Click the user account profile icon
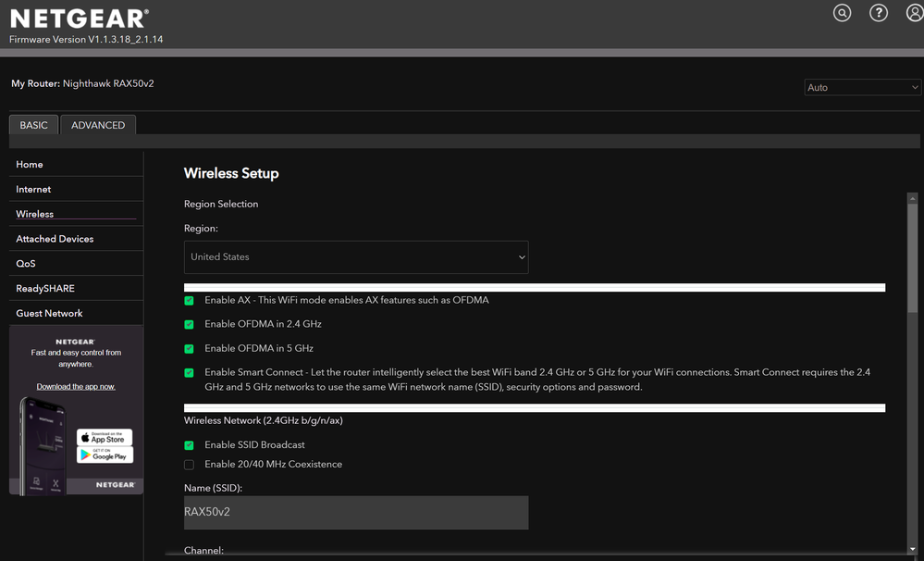The height and width of the screenshot is (561, 924). point(915,13)
